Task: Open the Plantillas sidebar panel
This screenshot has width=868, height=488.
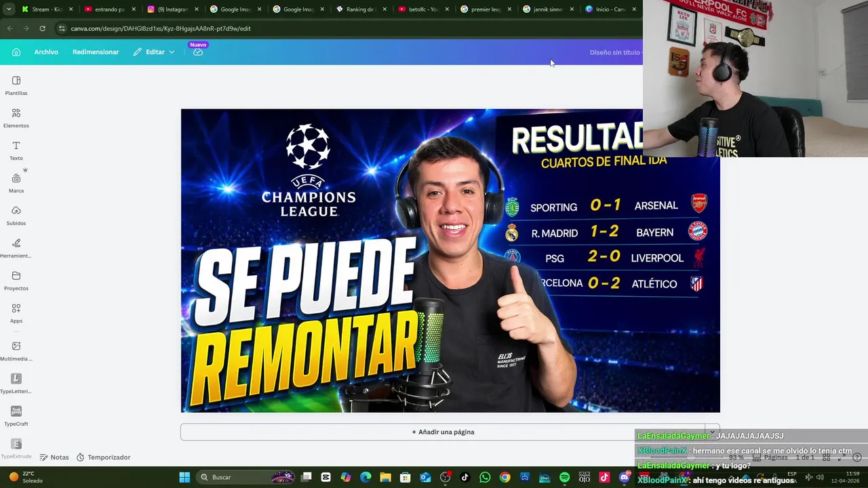Action: pyautogui.click(x=16, y=85)
